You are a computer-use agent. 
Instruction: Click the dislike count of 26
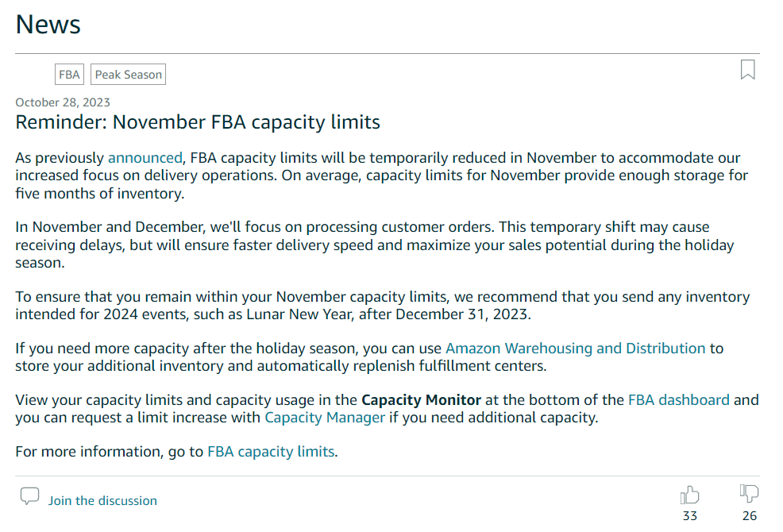[749, 516]
